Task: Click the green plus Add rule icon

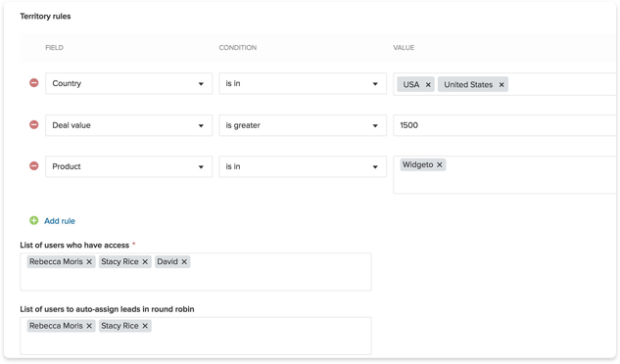Action: [x=34, y=220]
